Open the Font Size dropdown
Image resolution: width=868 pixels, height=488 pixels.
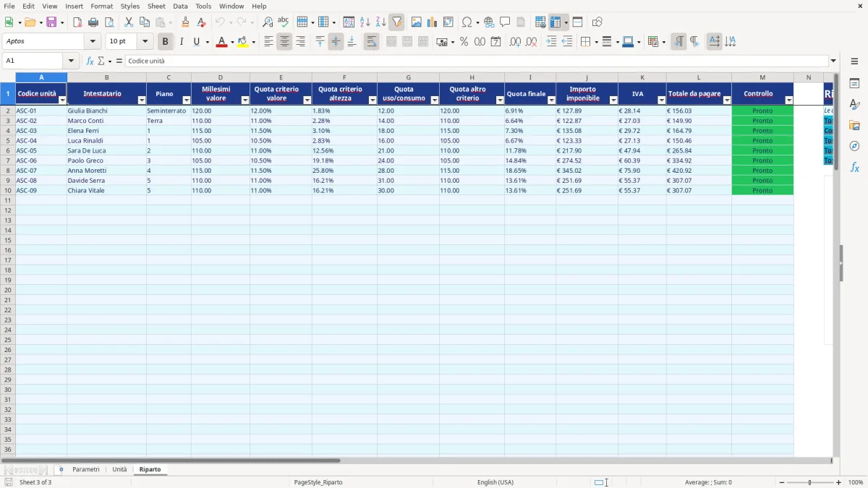coord(145,42)
